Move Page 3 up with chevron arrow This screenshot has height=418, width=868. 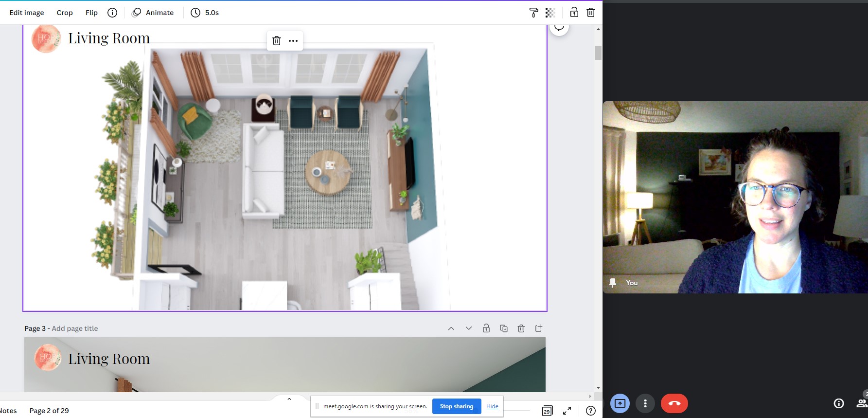pyautogui.click(x=451, y=328)
